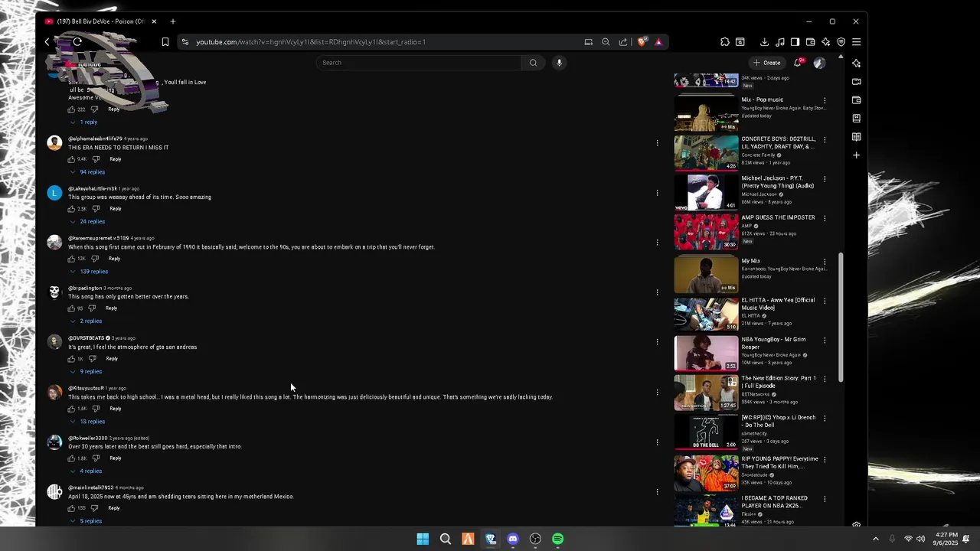Like the 'waaaay ahead of its time' comment
980x551 pixels.
pos(71,209)
